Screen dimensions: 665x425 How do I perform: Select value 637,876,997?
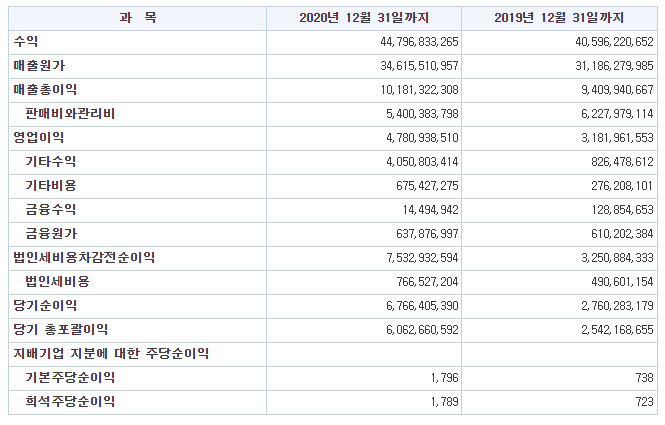point(427,234)
